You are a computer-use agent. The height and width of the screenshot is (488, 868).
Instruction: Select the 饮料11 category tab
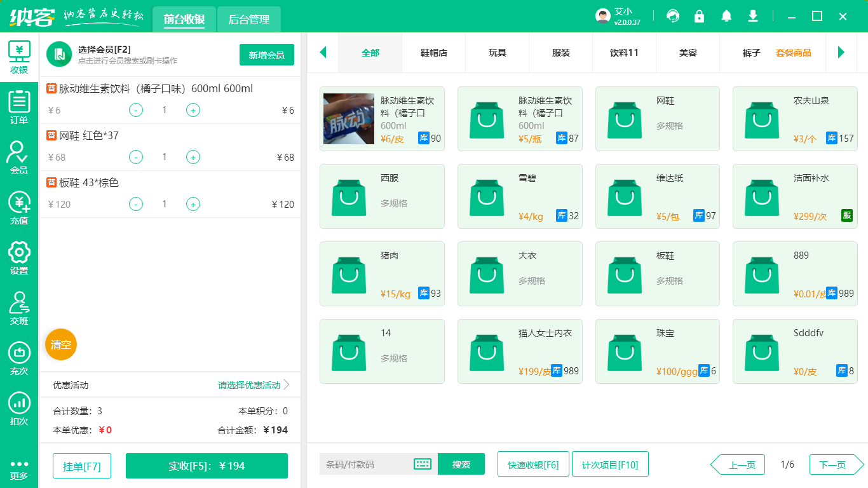click(624, 53)
